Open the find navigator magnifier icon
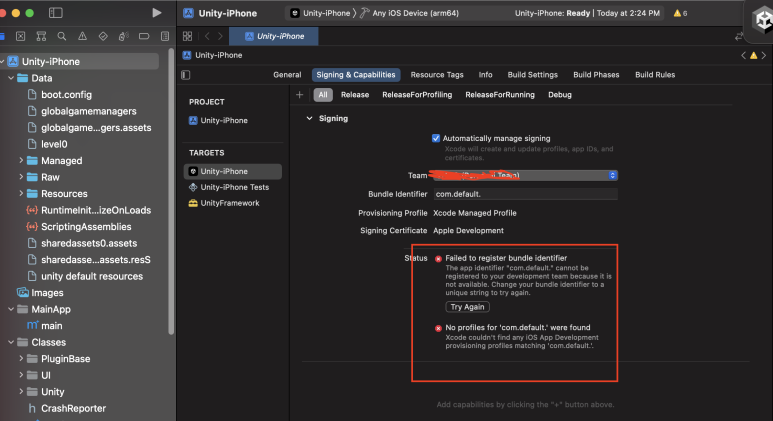The image size is (773, 421). coord(62,36)
